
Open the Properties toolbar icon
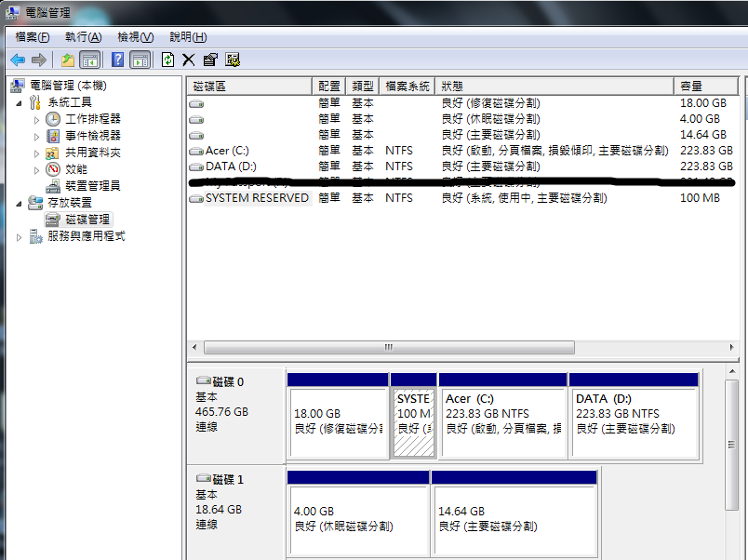coord(210,59)
